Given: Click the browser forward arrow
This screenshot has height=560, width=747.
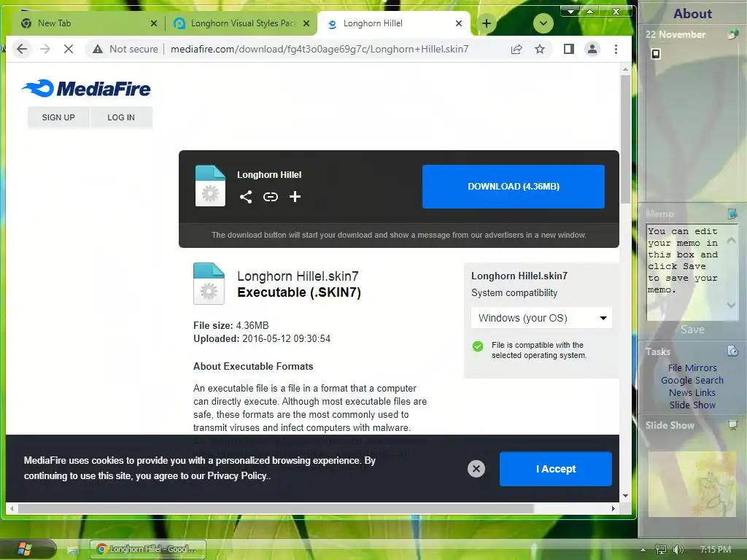Looking at the screenshot, I should point(45,49).
